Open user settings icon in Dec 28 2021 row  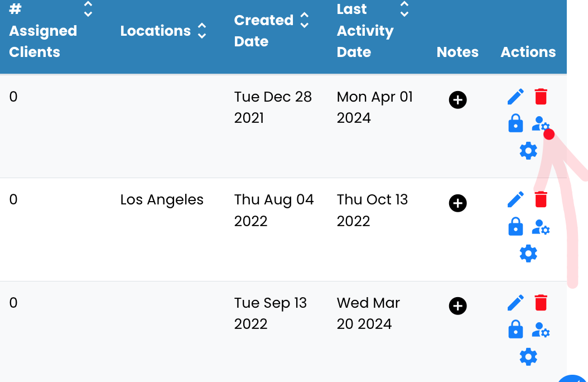click(540, 124)
